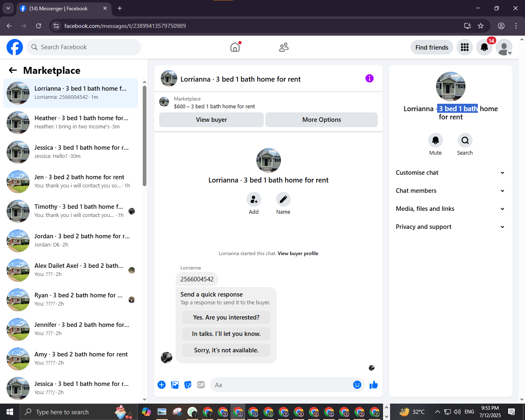Image resolution: width=525 pixels, height=420 pixels.
Task: Open Timothy's conversation
Action: coord(71,211)
